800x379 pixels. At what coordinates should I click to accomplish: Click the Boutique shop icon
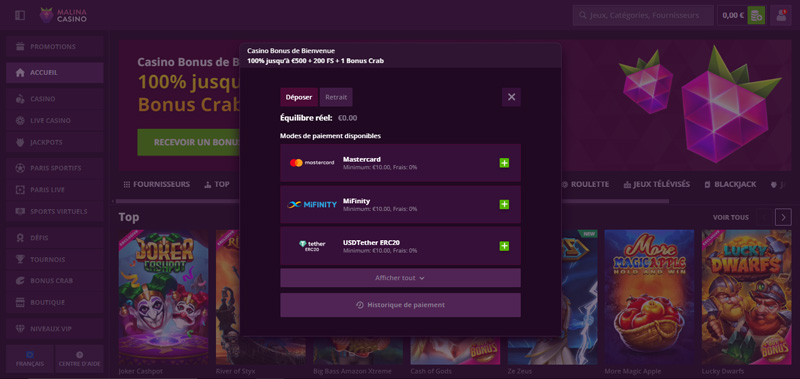pyautogui.click(x=20, y=302)
